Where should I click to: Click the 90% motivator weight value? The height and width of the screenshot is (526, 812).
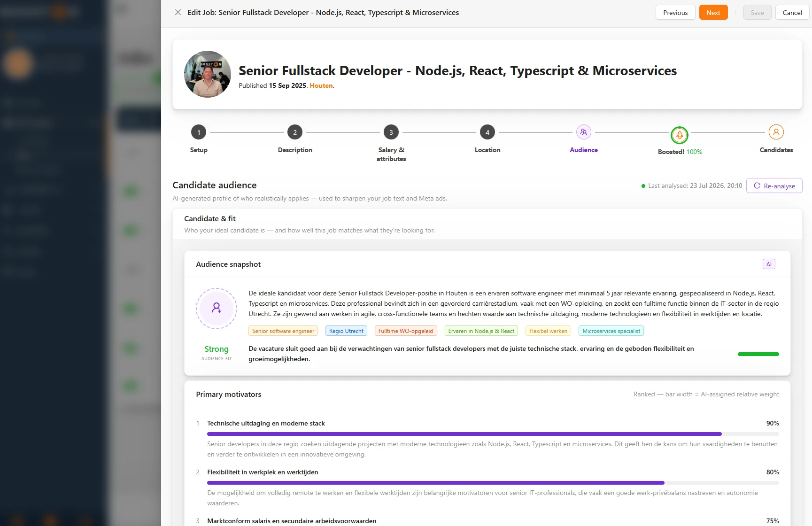coord(773,424)
